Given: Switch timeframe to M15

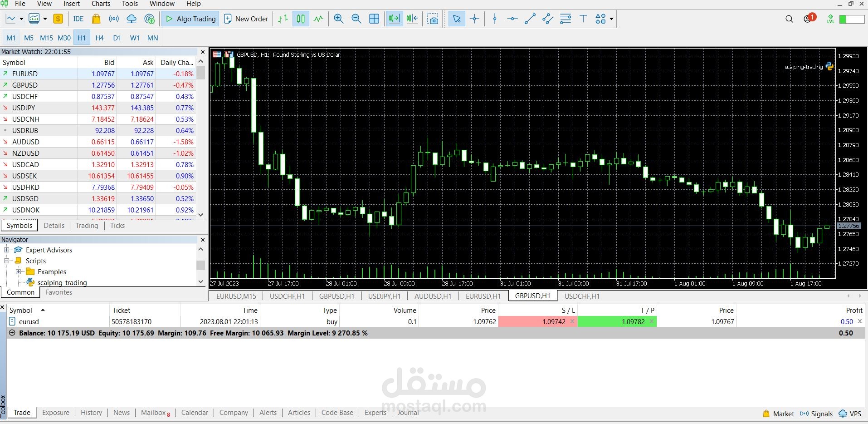Looking at the screenshot, I should pyautogui.click(x=46, y=38).
